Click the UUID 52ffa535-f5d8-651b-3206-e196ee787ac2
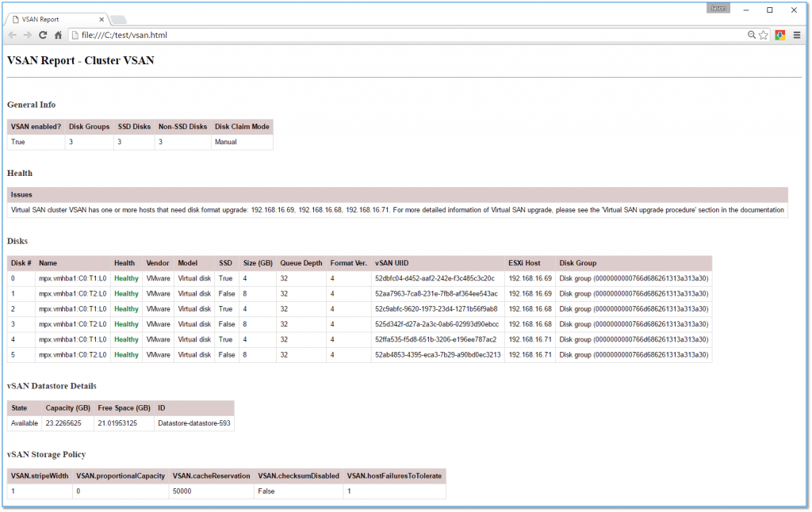The height and width of the screenshot is (512, 812). tap(436, 339)
